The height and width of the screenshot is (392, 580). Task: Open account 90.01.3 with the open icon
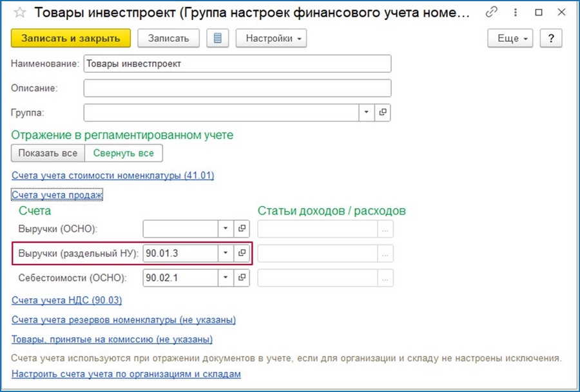click(242, 253)
